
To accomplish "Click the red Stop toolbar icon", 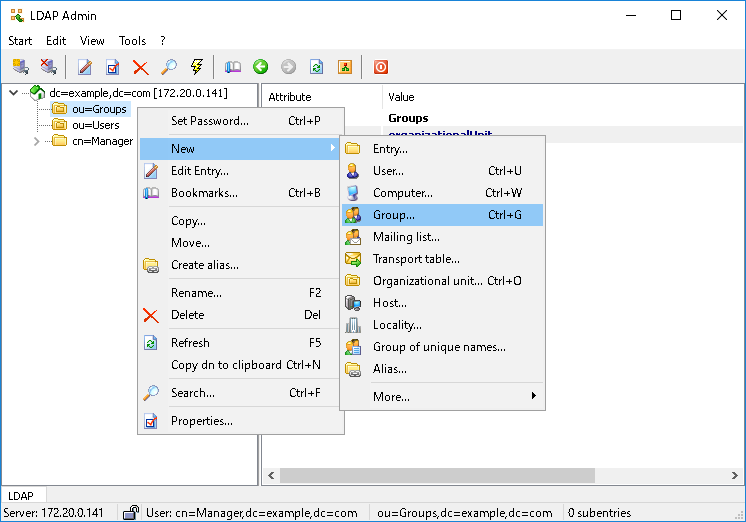I will tap(381, 67).
